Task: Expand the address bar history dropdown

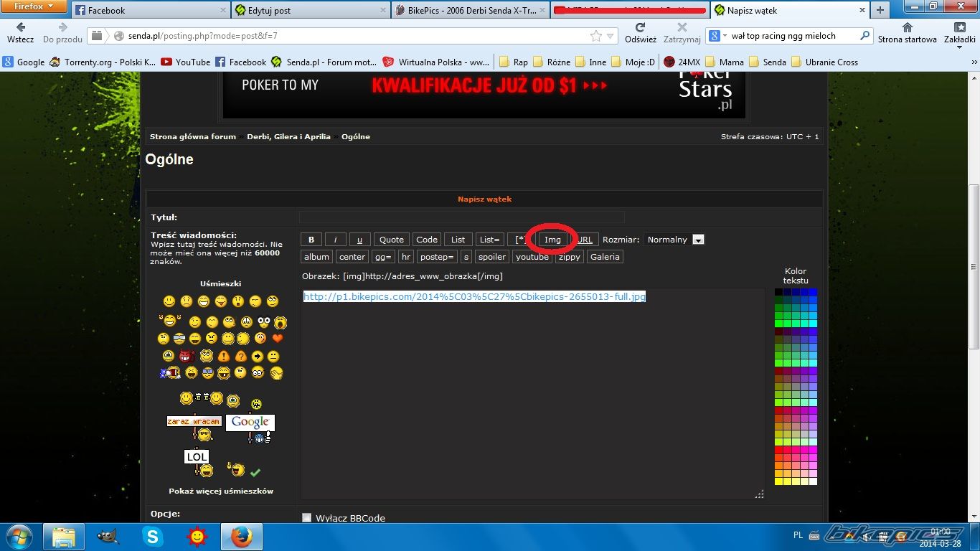Action: tap(611, 36)
